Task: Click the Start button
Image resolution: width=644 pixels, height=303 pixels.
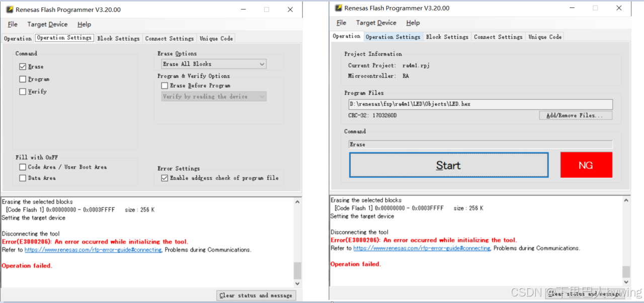Action: click(448, 165)
